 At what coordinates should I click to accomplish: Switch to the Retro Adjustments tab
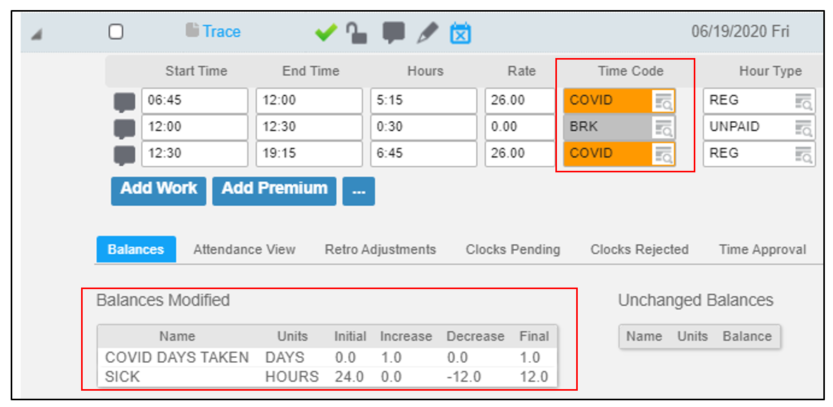[x=380, y=250]
